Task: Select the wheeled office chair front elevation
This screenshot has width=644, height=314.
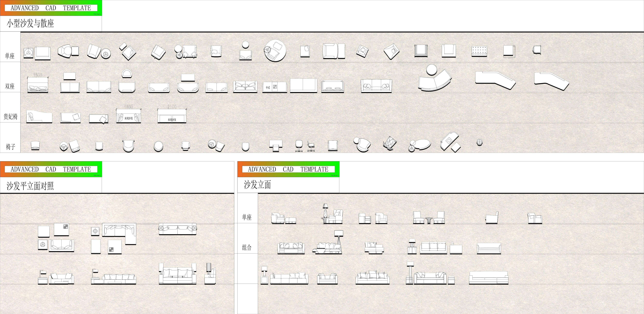Action: coord(299,146)
